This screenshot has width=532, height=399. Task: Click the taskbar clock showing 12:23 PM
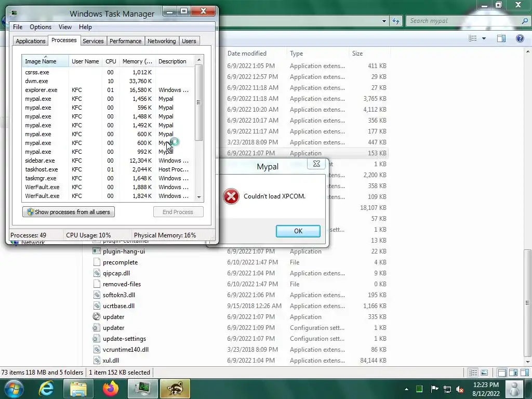[x=486, y=389]
